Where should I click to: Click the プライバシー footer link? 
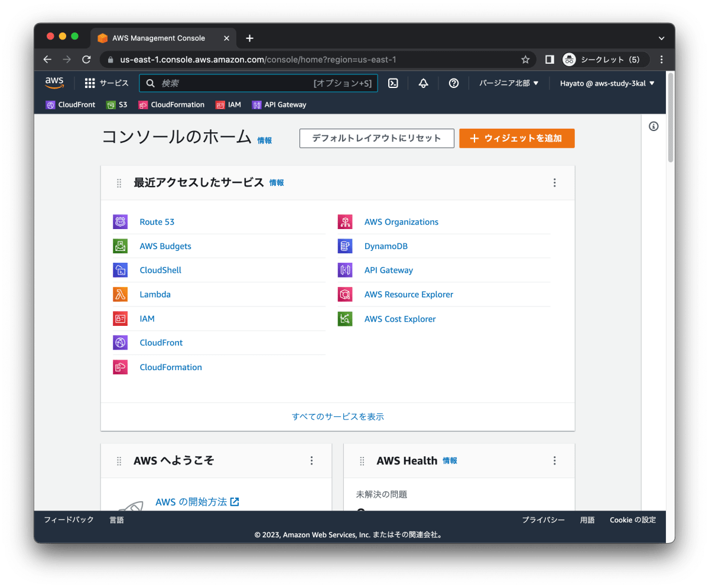pyautogui.click(x=543, y=520)
